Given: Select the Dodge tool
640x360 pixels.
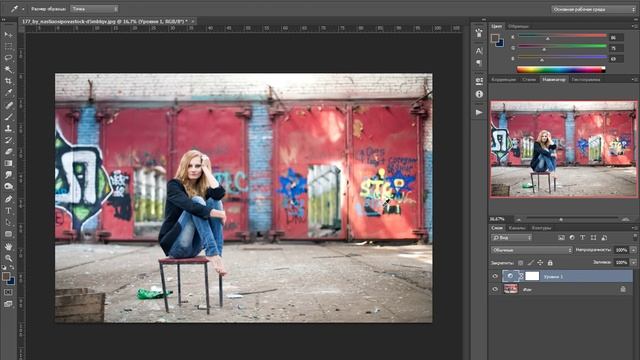Looking at the screenshot, I should coord(8,187).
